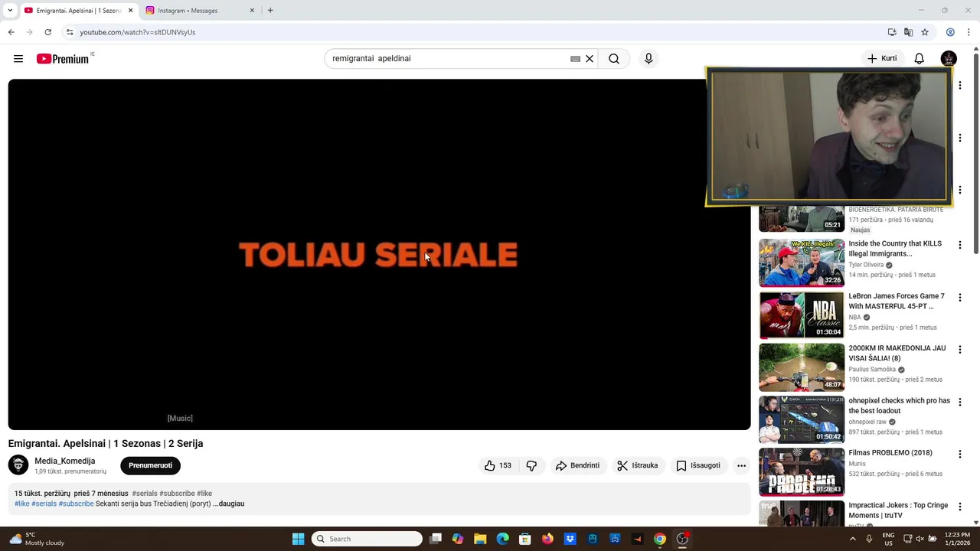Close the Instagram Messages tab

click(252, 11)
